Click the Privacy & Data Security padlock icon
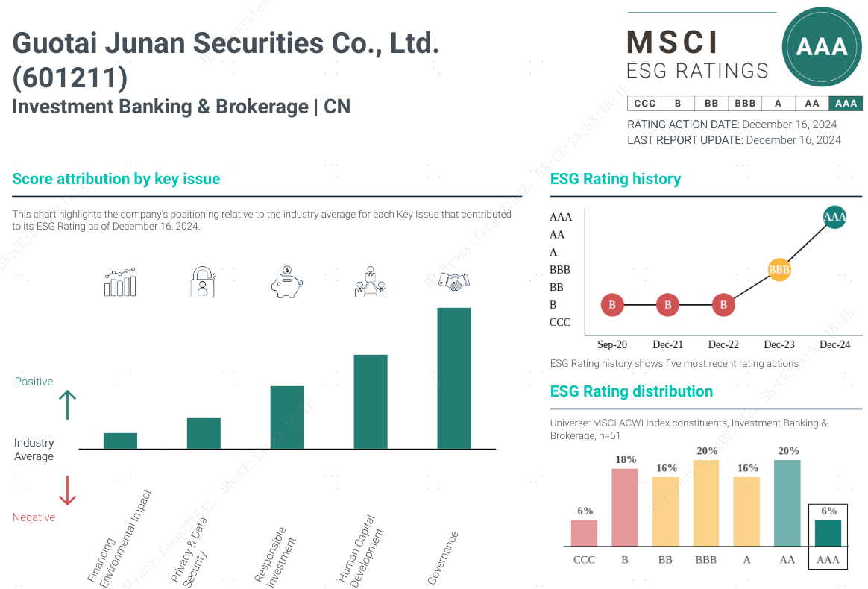The width and height of the screenshot is (868, 589). click(202, 283)
